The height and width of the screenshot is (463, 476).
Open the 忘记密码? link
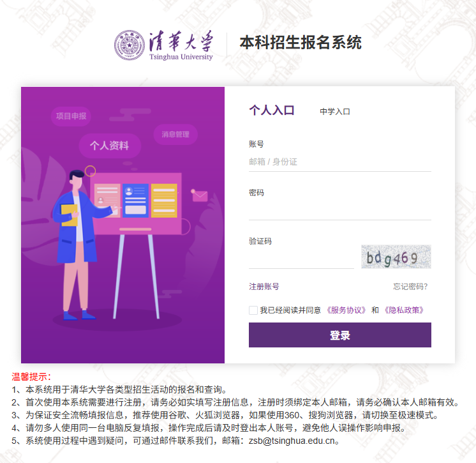[x=410, y=287]
